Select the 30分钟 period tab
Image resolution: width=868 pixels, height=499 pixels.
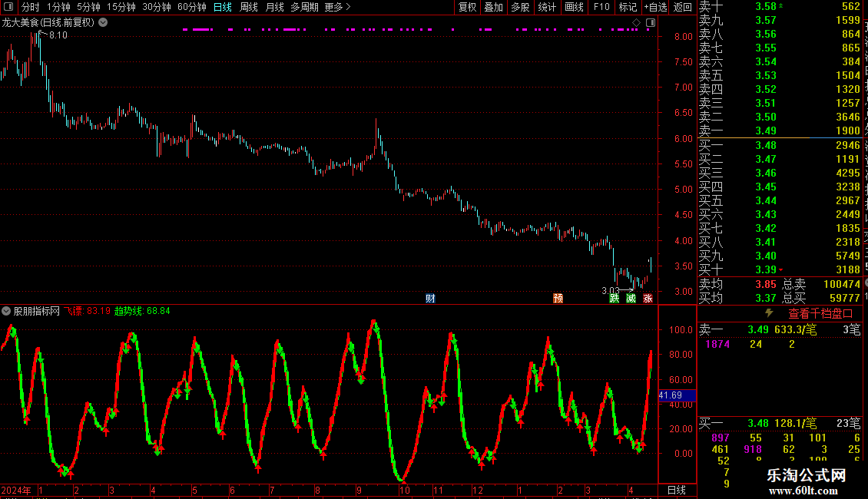pos(157,7)
